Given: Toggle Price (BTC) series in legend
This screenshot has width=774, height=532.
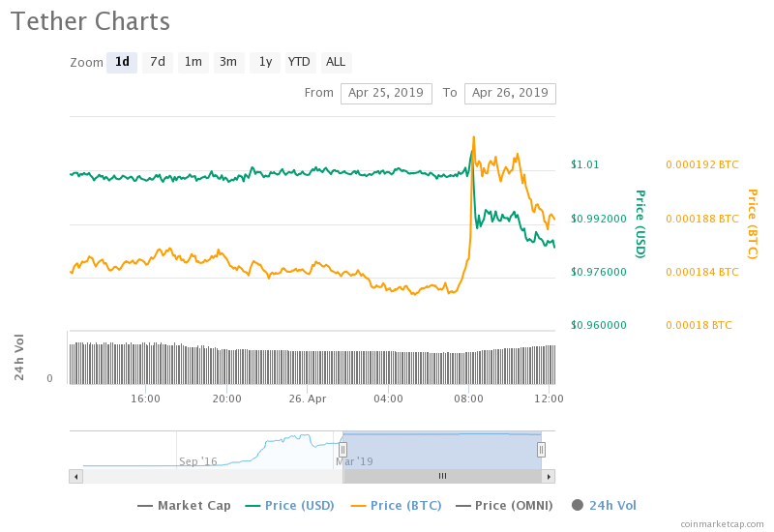Looking at the screenshot, I should pyautogui.click(x=396, y=505).
